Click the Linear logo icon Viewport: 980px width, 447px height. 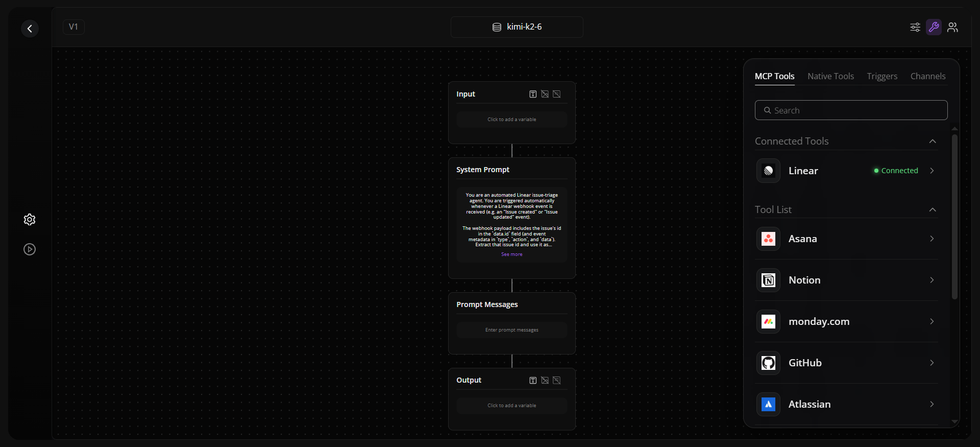pos(768,171)
